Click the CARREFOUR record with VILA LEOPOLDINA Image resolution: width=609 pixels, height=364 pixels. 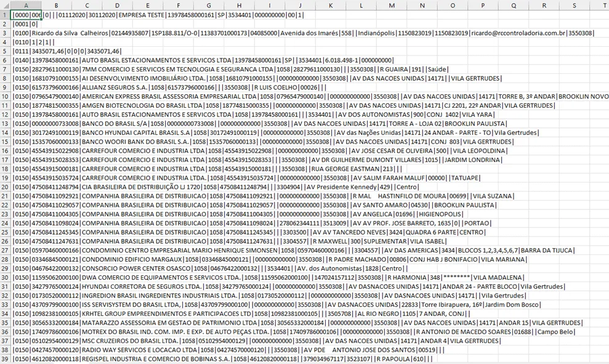[x=260, y=151]
